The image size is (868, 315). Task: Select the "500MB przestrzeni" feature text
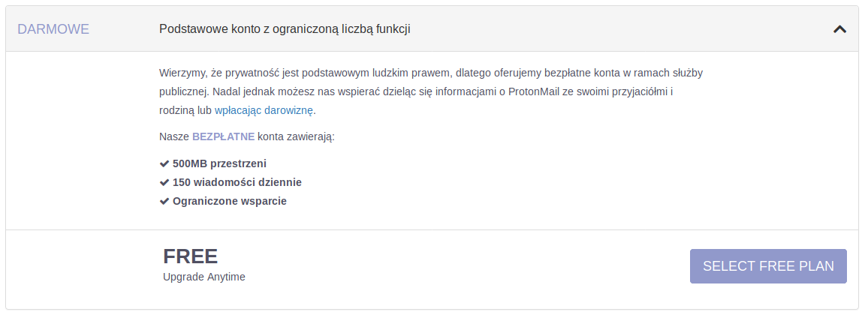(219, 163)
